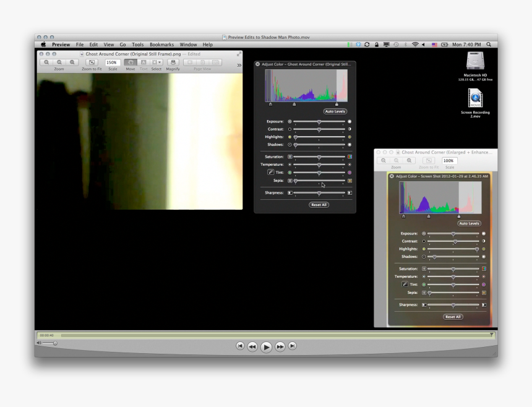The height and width of the screenshot is (407, 532).
Task: Pick the Tint eyedropper in Adjust Color
Action: click(270, 172)
